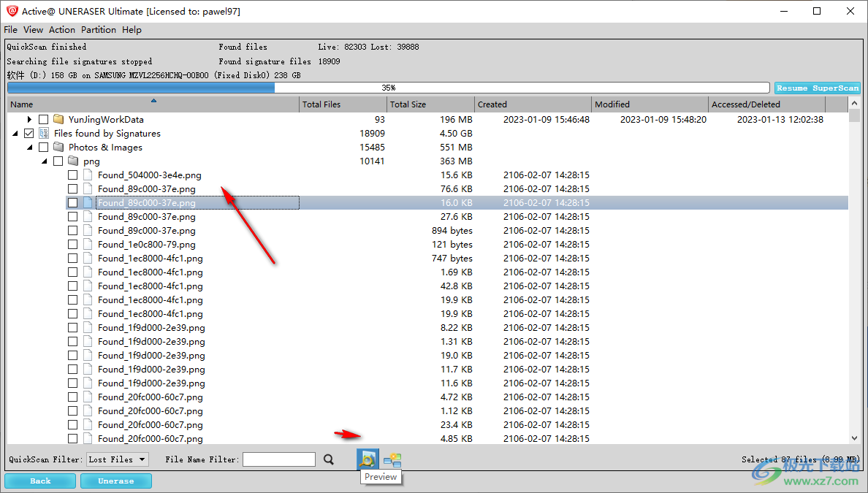The image size is (868, 493).
Task: Click the Name column header
Action: 153,104
